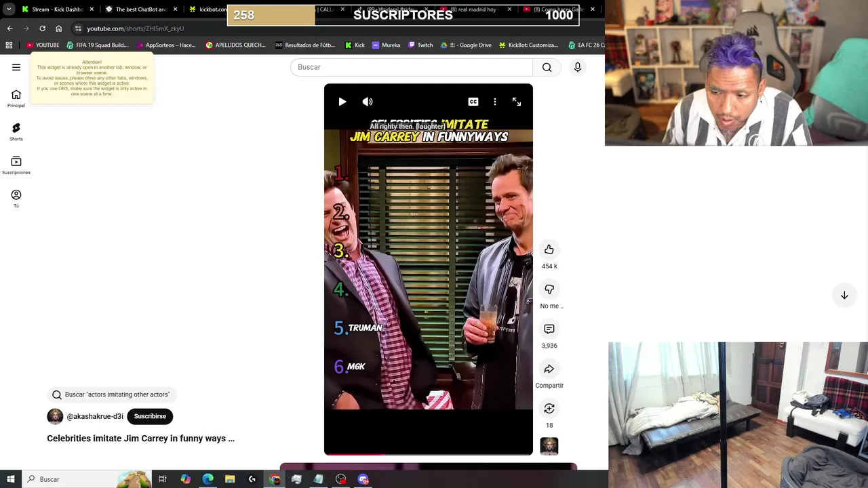Open File Explorer from the taskbar

(x=230, y=479)
